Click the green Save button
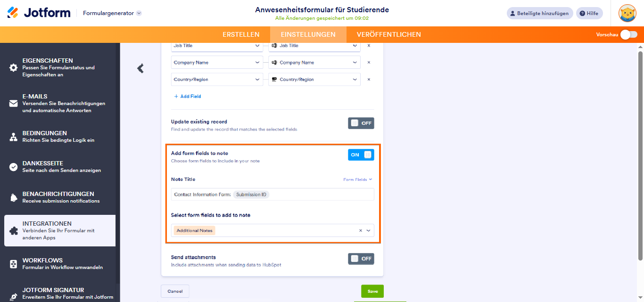Image resolution: width=644 pixels, height=302 pixels. (x=372, y=291)
